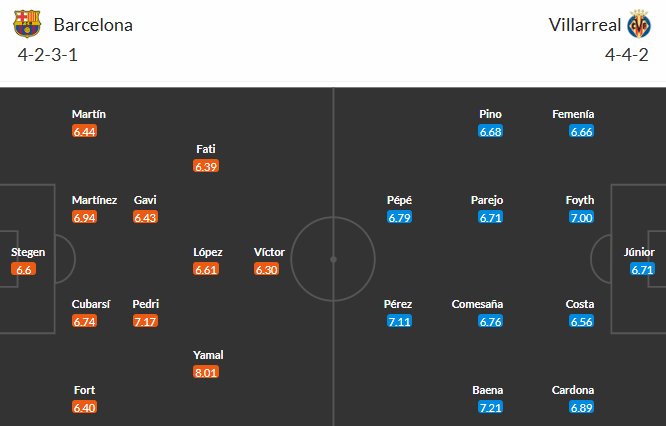Click the Villarreal club crest icon
This screenshot has width=666, height=426.
click(638, 24)
